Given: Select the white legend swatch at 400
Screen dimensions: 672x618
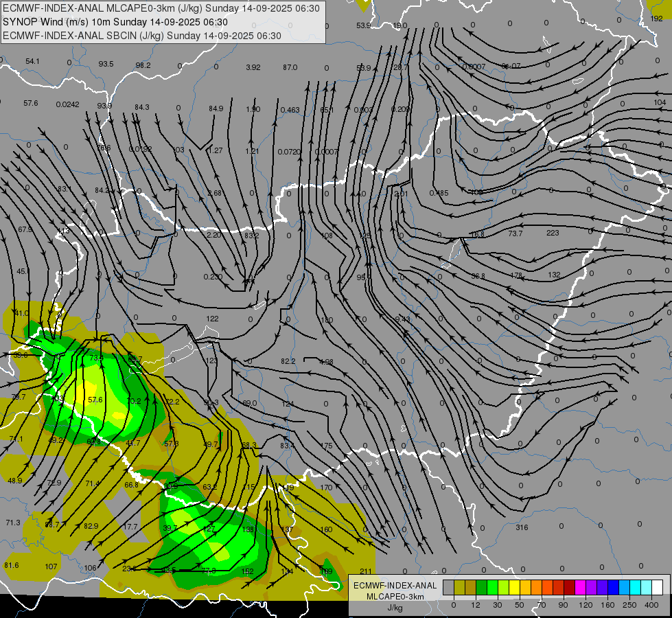Looking at the screenshot, I should click(658, 587).
